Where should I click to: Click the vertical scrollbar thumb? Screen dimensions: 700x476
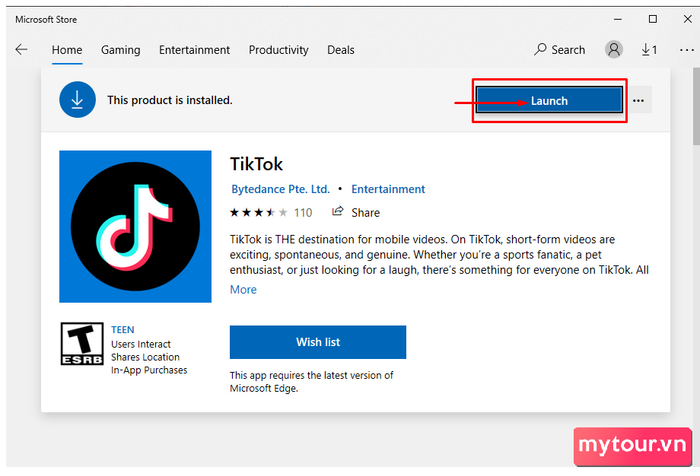(x=696, y=106)
